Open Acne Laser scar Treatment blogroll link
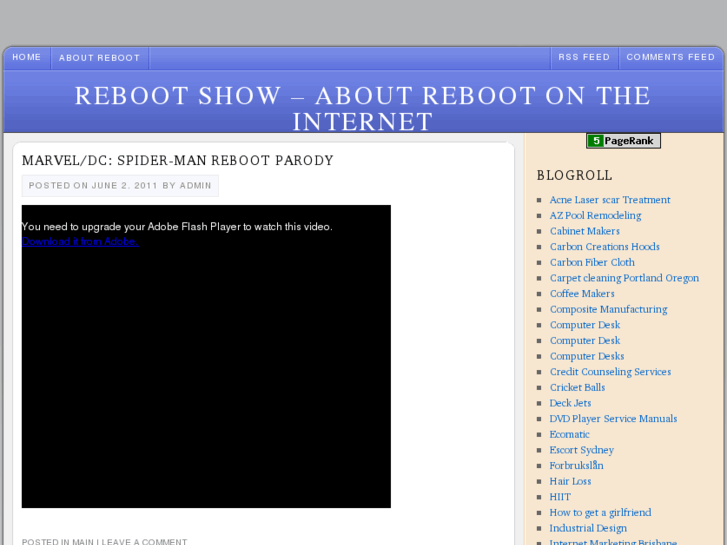727x545 pixels. pyautogui.click(x=610, y=200)
